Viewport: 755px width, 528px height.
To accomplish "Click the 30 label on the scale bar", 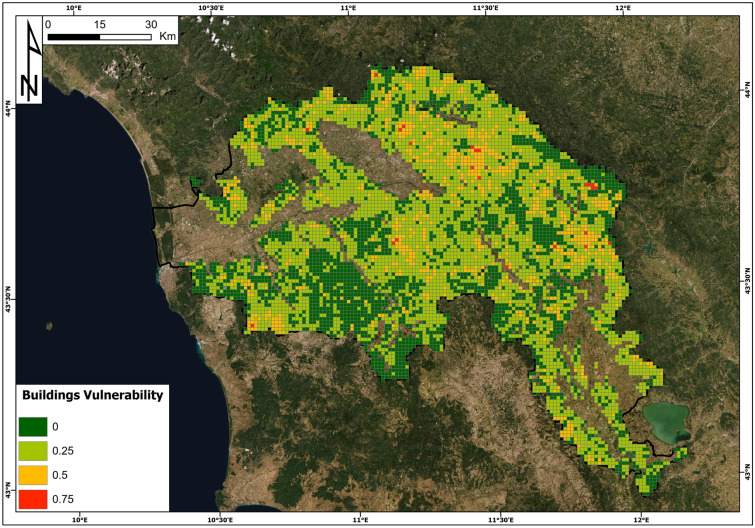I will [x=149, y=24].
